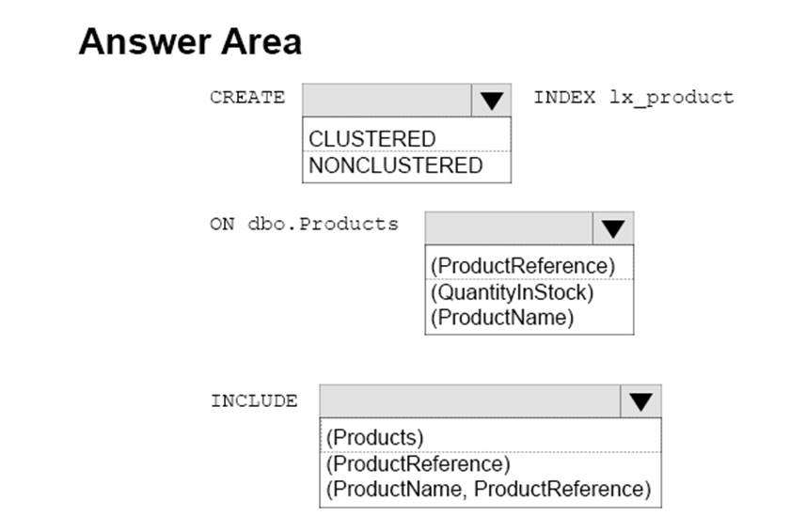The image size is (790, 532).
Task: Click the lx_product index name
Action: click(x=671, y=98)
